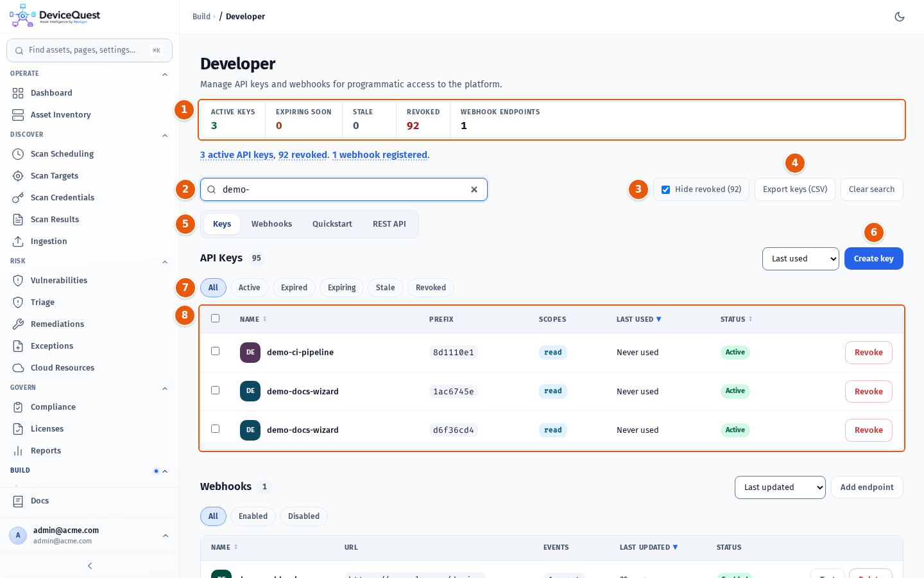Toggle Hide revoked (92) checkbox
The image size is (924, 578).
click(666, 189)
